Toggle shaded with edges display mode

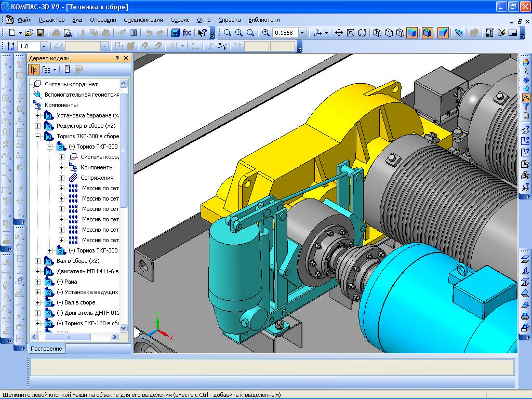(x=427, y=33)
